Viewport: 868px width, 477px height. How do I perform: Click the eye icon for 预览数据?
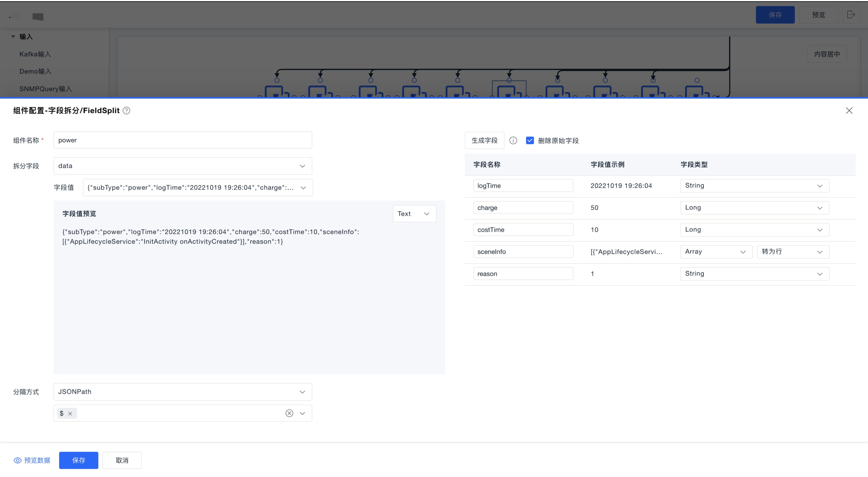point(18,461)
